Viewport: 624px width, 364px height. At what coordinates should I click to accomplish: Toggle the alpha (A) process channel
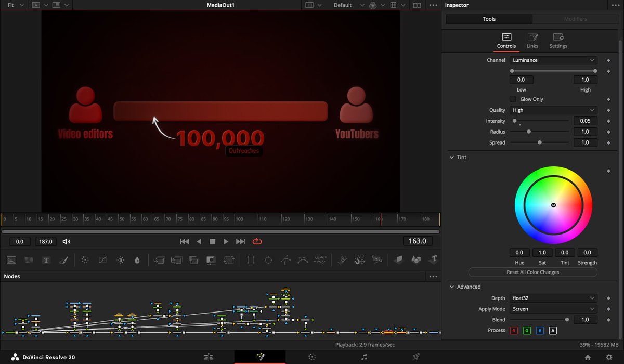pos(553,331)
